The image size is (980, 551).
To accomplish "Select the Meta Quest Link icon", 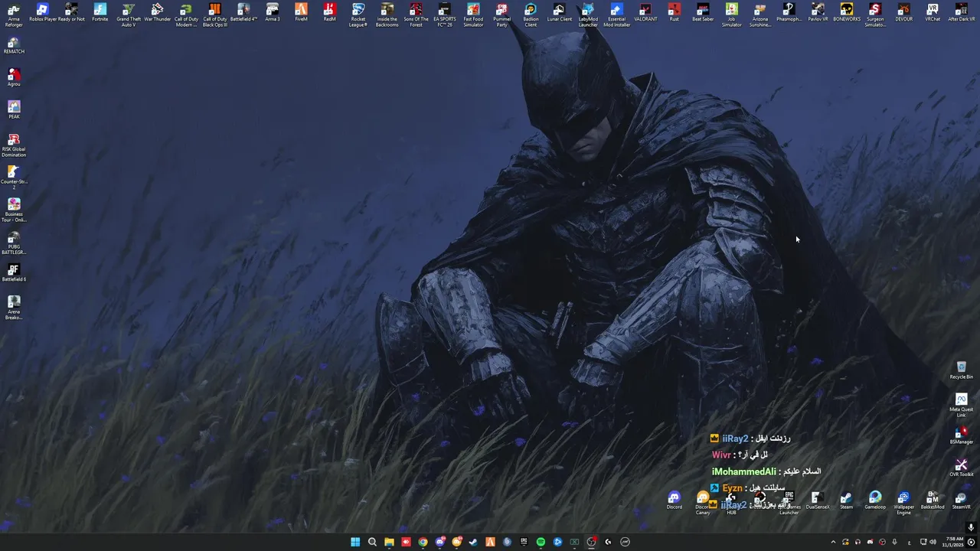I will 962,405.
